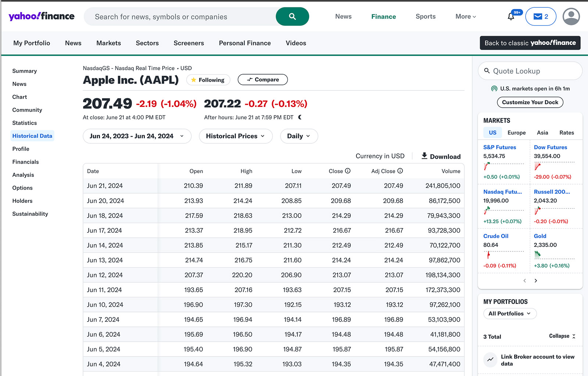Switch to the US markets tab
This screenshot has height=376, width=588.
pos(492,133)
